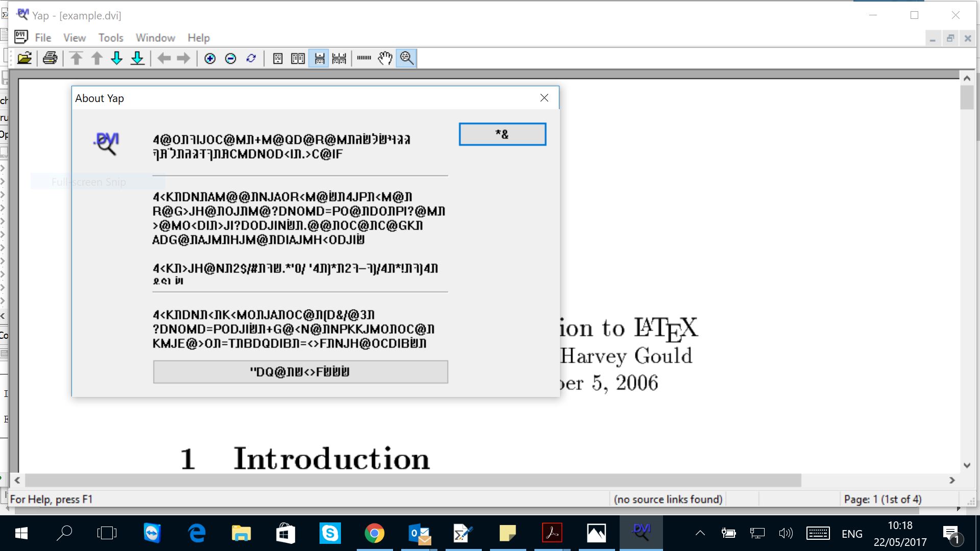Click the horizontal scrollbar right arrow

pos(952,480)
